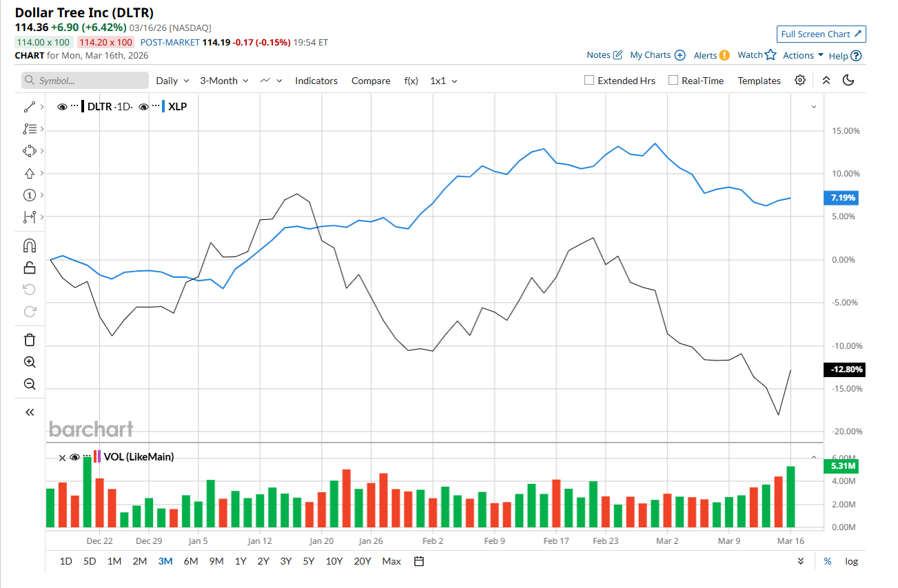This screenshot has height=588, width=898.
Task: Collapse the main chart pane chevron
Action: pos(813,107)
